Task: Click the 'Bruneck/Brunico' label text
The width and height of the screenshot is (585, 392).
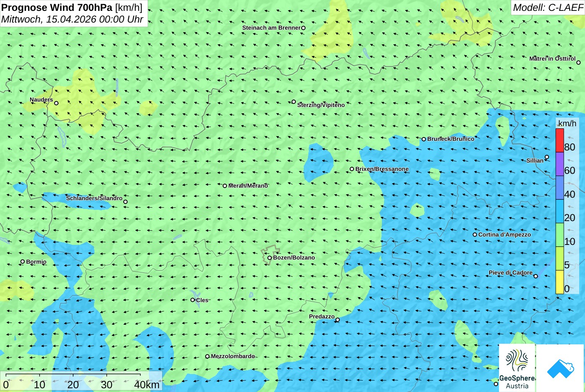Action: pyautogui.click(x=451, y=139)
